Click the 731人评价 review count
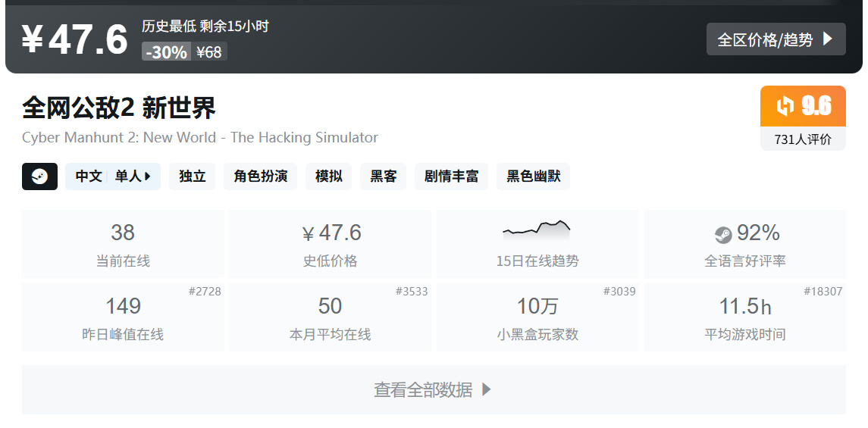Viewport: 868px width, 428px height. tap(803, 139)
